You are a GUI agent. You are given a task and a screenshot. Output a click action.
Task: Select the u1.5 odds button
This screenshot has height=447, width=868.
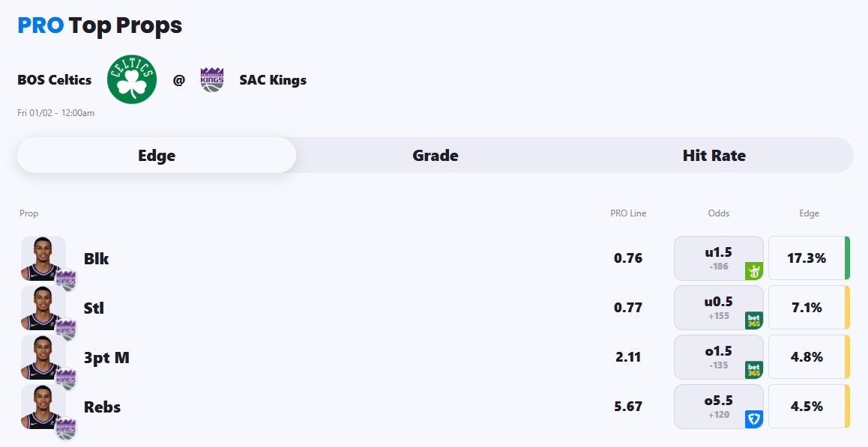click(718, 258)
